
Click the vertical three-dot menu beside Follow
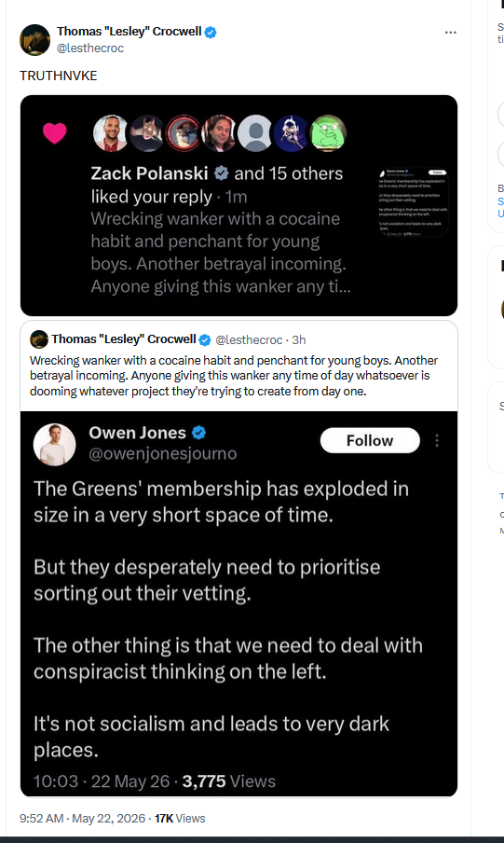437,440
